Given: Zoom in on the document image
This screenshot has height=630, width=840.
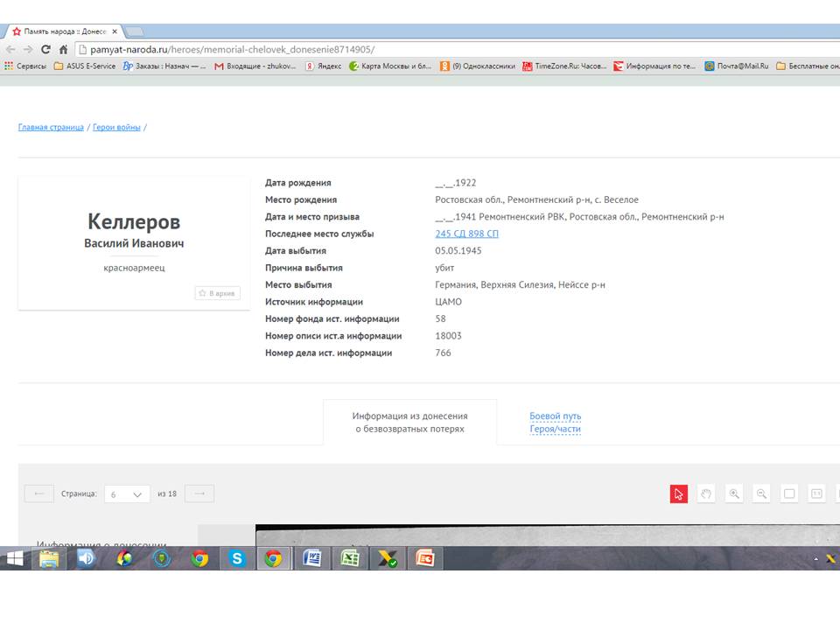Looking at the screenshot, I should coord(734,493).
